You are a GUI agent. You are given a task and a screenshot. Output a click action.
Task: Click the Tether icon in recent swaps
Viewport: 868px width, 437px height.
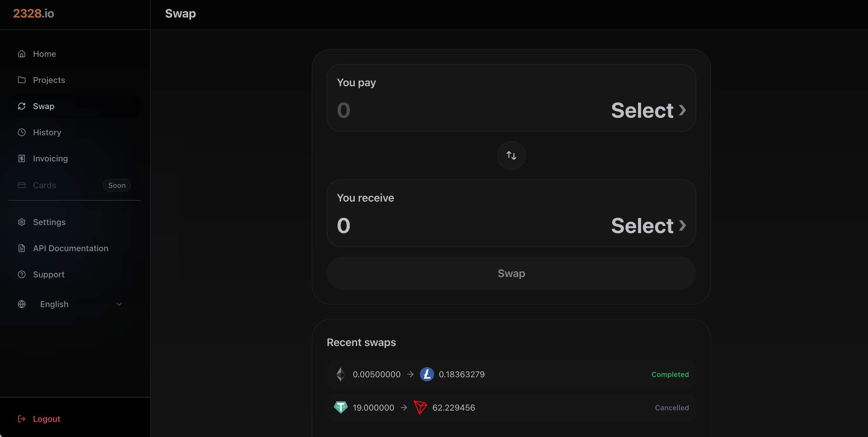coord(341,407)
